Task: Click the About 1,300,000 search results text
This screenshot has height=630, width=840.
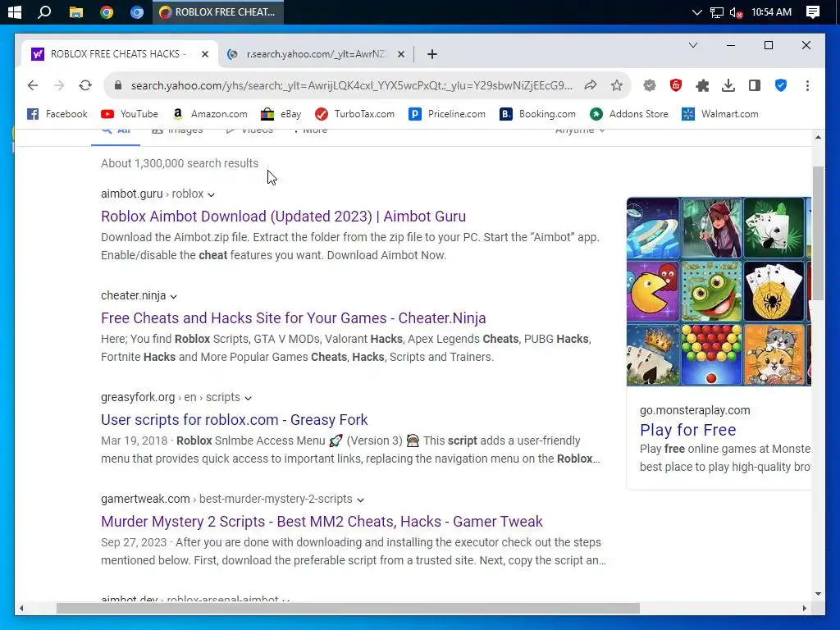Action: 180,163
